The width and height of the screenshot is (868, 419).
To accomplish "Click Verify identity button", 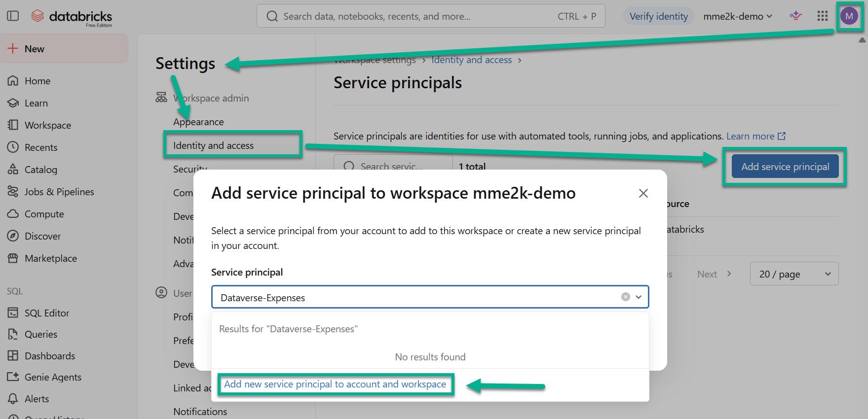I will coord(658,16).
